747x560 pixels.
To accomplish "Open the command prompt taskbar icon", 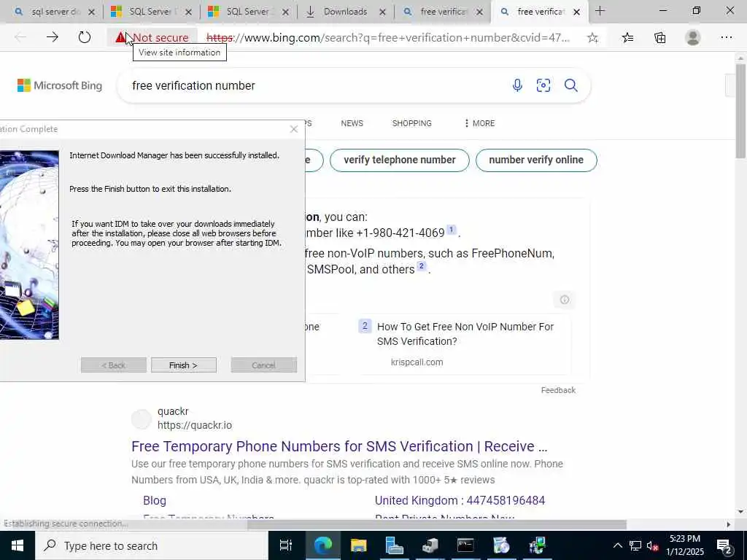I will click(x=465, y=545).
